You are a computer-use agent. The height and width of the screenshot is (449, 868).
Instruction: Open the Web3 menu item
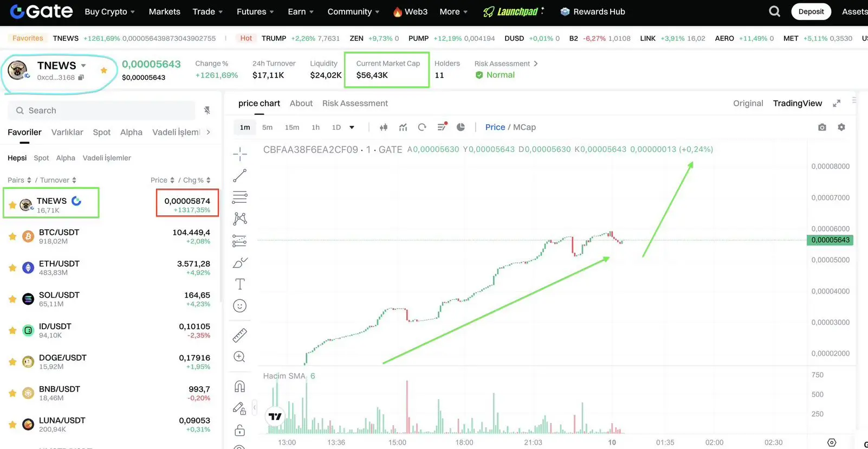(410, 11)
